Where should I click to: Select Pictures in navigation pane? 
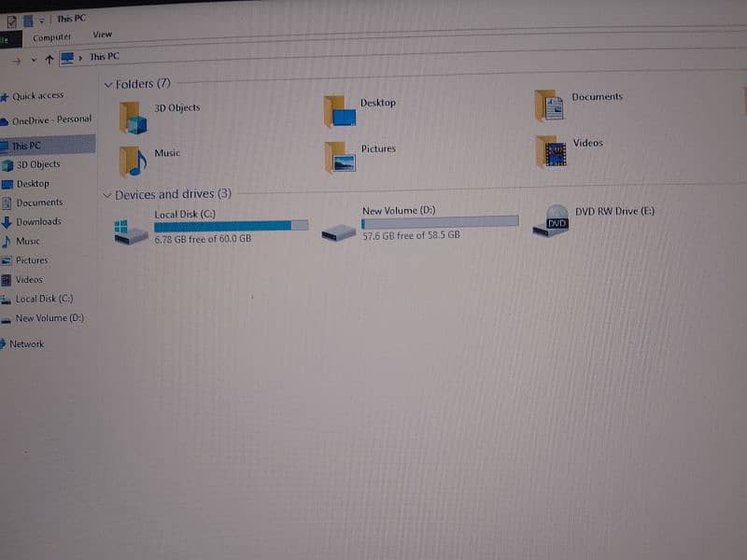[x=32, y=260]
